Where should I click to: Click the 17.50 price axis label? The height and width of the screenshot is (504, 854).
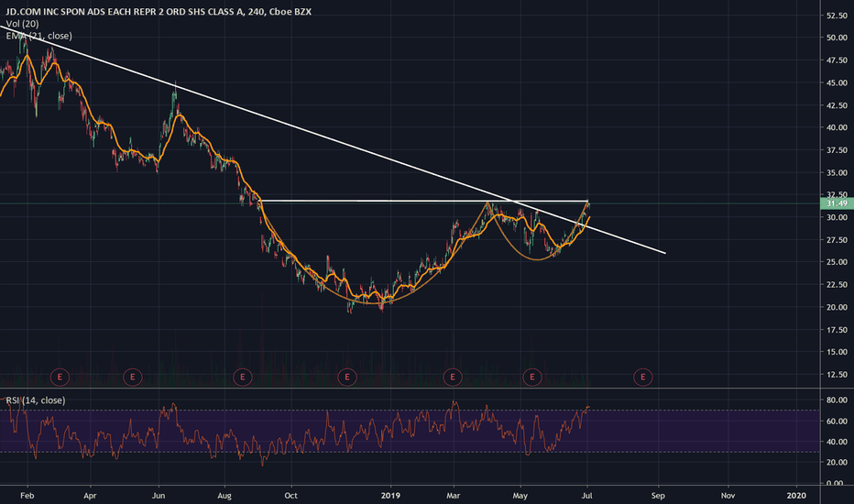[837, 330]
